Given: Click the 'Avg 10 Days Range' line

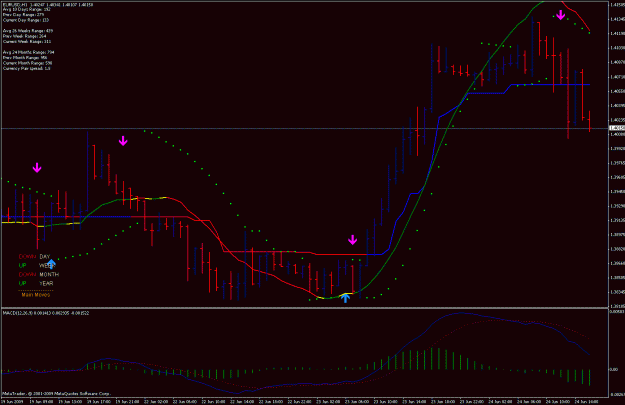Looking at the screenshot, I should [27, 9].
